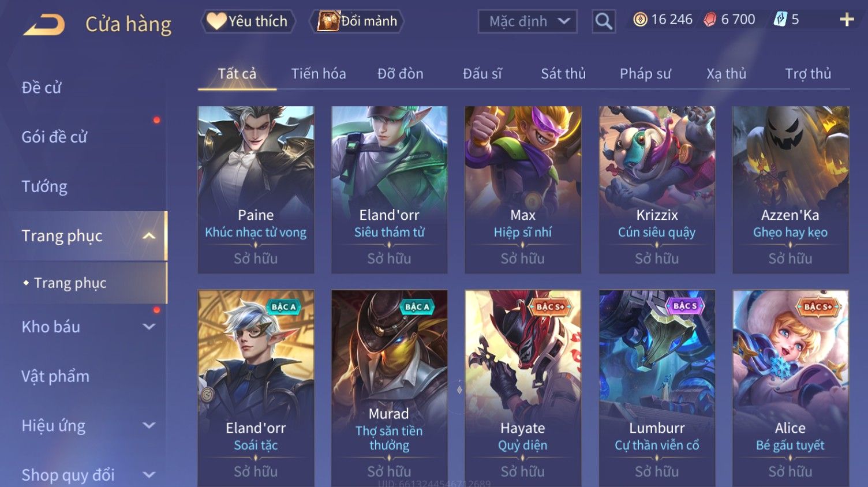
Task: Switch to the Sát thủ tab
Action: [563, 74]
